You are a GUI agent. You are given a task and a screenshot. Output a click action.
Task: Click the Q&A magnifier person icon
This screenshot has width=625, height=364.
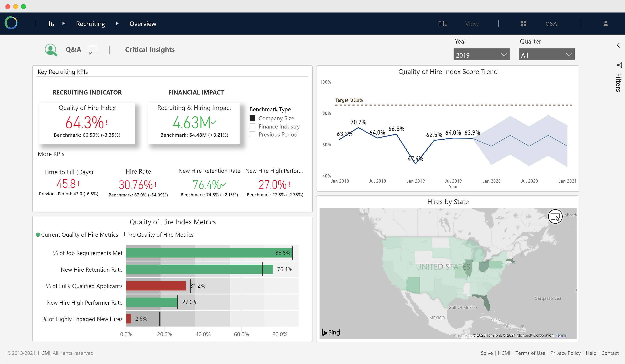pos(51,50)
